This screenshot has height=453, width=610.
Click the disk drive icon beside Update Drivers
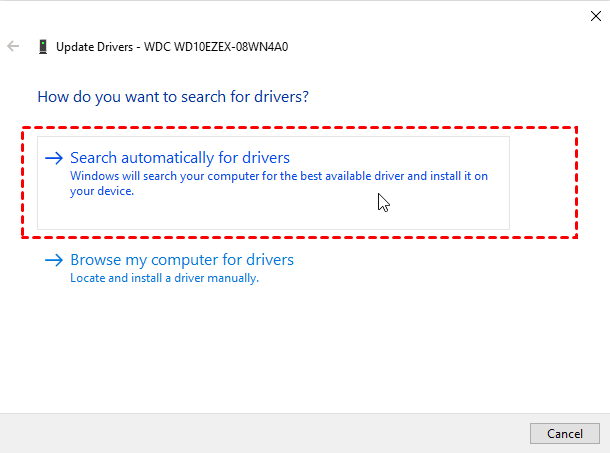(42, 46)
